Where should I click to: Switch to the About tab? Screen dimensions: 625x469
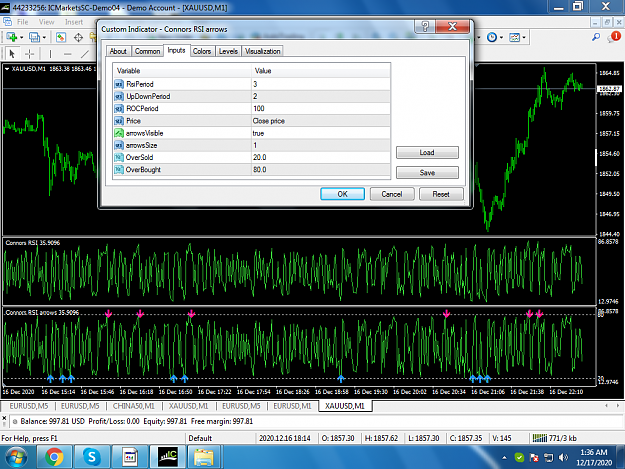[x=118, y=51]
